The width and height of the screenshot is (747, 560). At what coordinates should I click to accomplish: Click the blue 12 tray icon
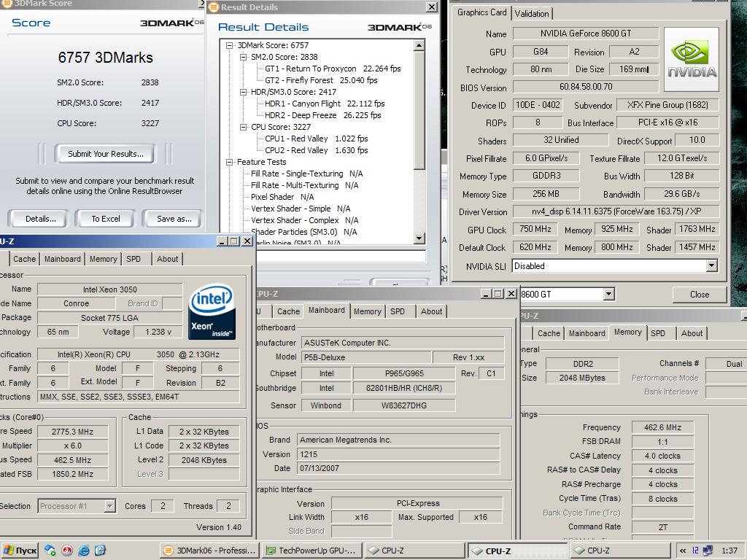pos(695,551)
